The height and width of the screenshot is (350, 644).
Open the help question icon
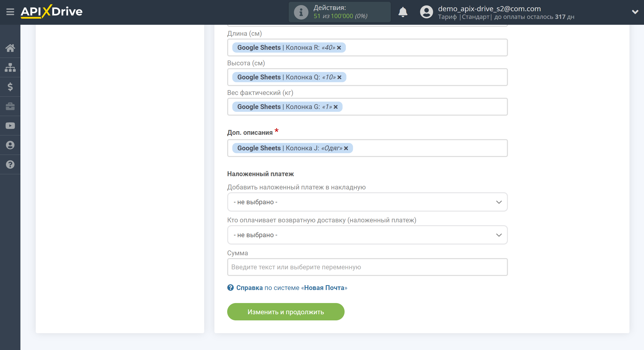pos(10,164)
